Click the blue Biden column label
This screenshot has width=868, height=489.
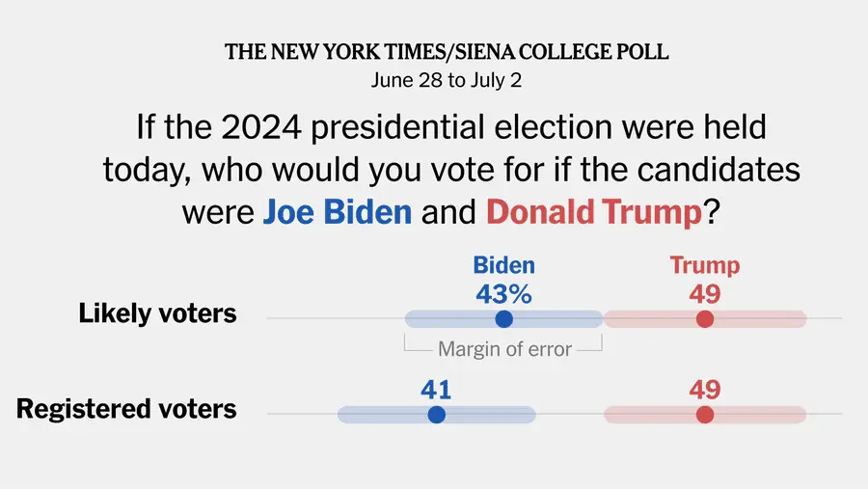pos(503,265)
